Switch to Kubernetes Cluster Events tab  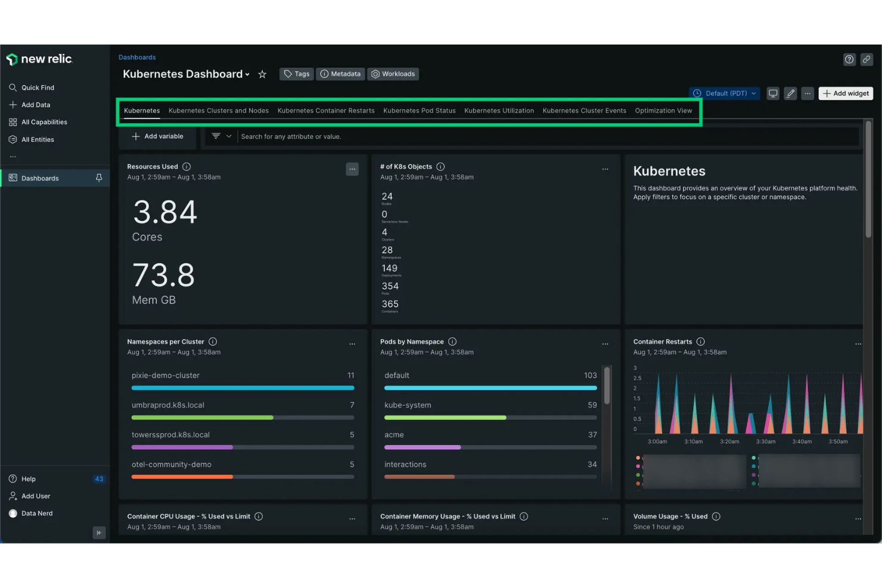click(x=585, y=111)
